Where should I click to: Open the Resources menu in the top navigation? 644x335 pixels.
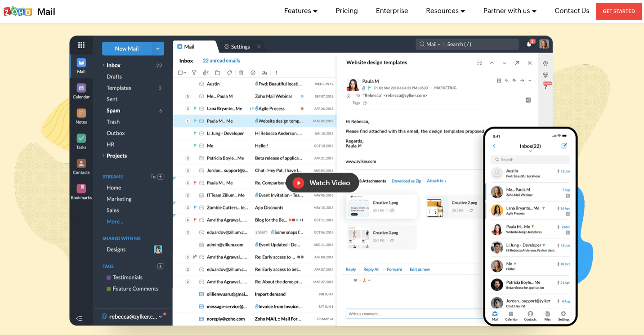(445, 10)
